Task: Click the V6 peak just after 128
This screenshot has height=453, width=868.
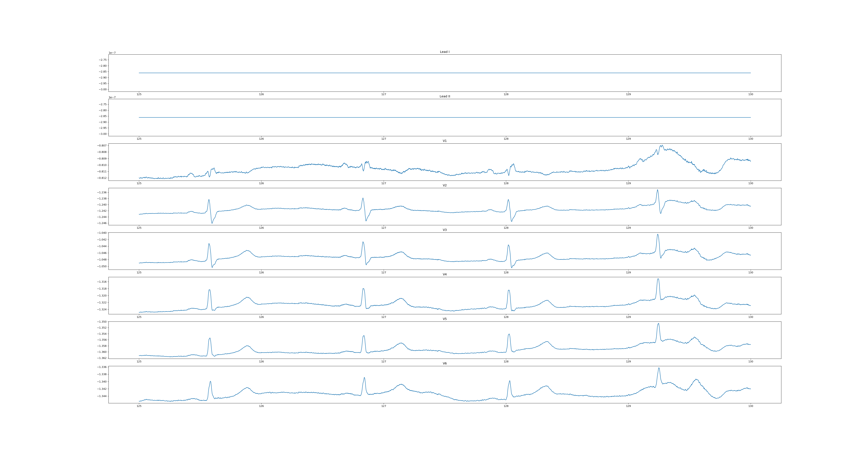Action: pyautogui.click(x=509, y=381)
